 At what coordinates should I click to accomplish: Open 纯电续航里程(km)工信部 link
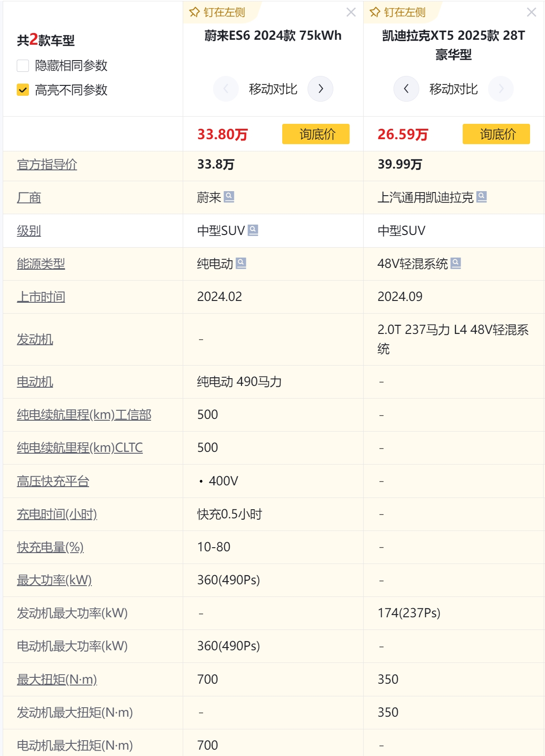(x=84, y=415)
